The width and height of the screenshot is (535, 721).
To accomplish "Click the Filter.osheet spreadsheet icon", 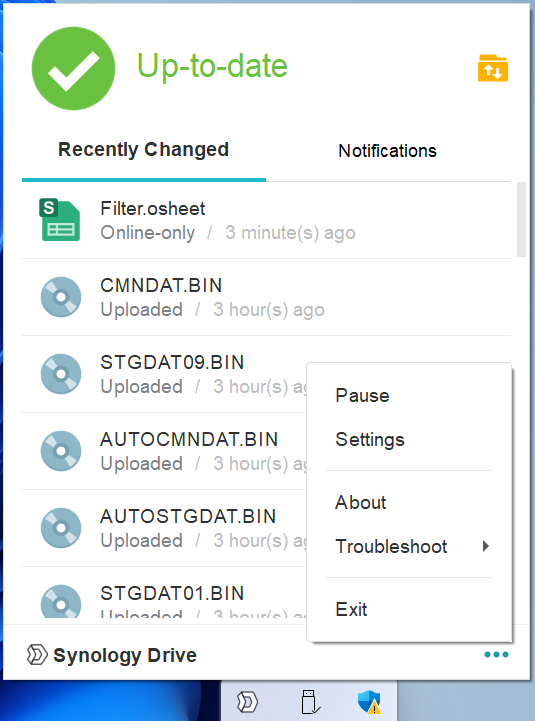I will (x=59, y=220).
